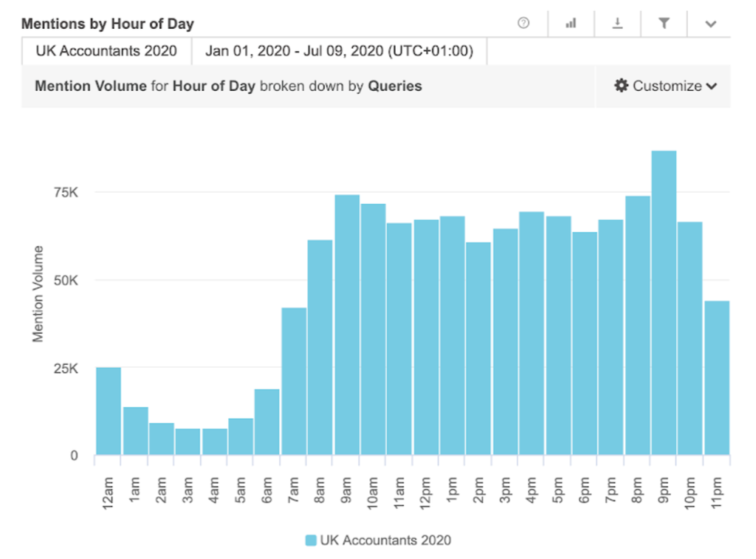Screen dimensions: 756x559
Task: Open the Jan 01 – Jul 09 date range
Action: coord(339,51)
